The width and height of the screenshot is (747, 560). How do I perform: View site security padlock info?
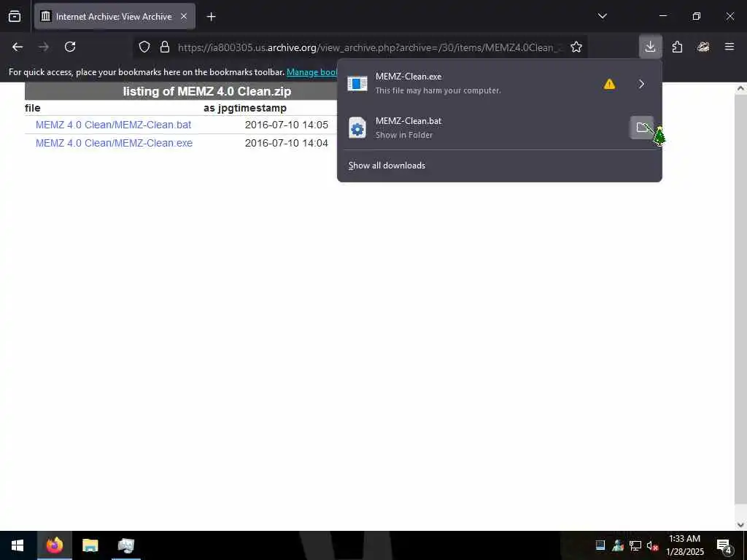click(165, 47)
